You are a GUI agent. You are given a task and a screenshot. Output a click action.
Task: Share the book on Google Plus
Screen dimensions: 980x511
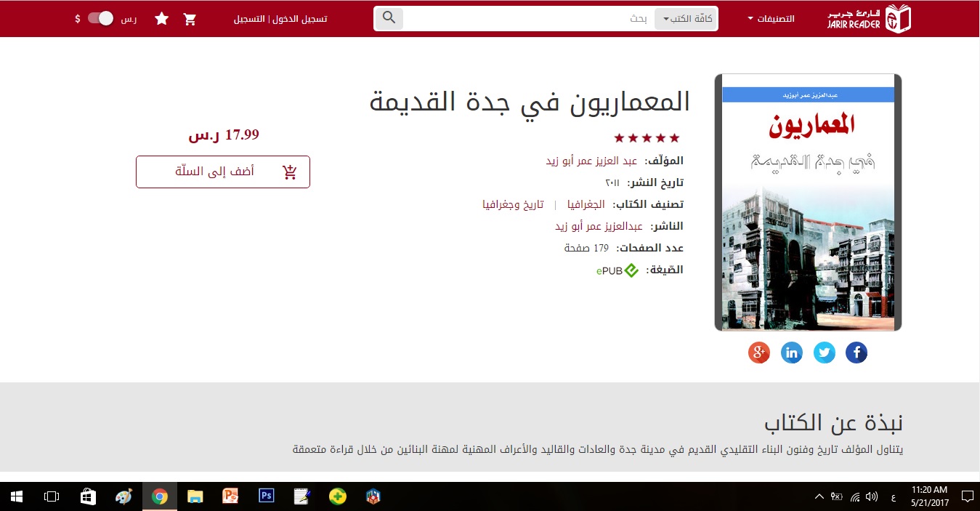click(758, 353)
